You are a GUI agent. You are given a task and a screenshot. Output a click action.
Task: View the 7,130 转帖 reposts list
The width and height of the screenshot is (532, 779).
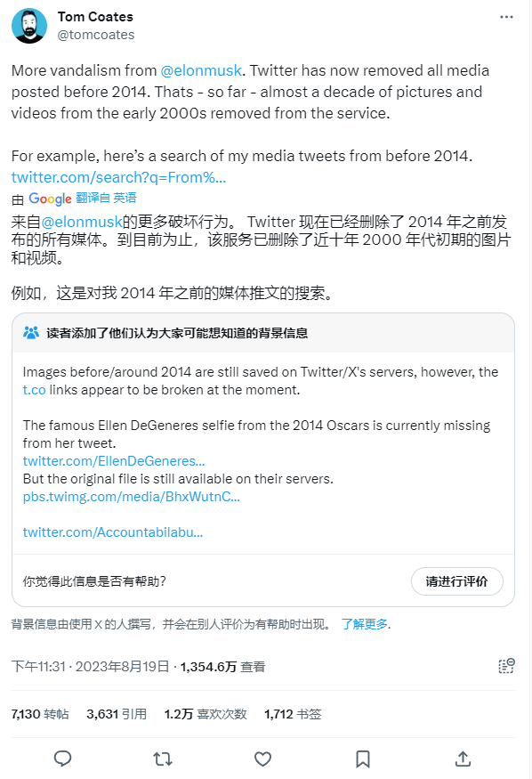[40, 714]
